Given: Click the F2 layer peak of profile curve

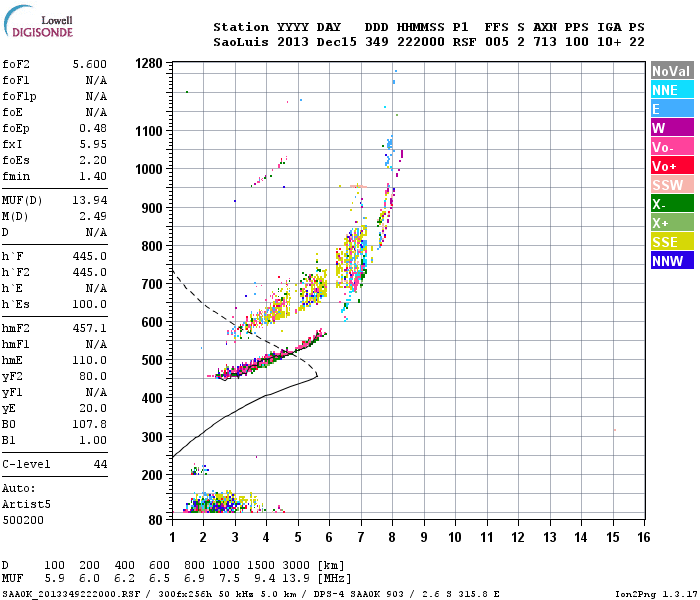Looking at the screenshot, I should point(317,376).
